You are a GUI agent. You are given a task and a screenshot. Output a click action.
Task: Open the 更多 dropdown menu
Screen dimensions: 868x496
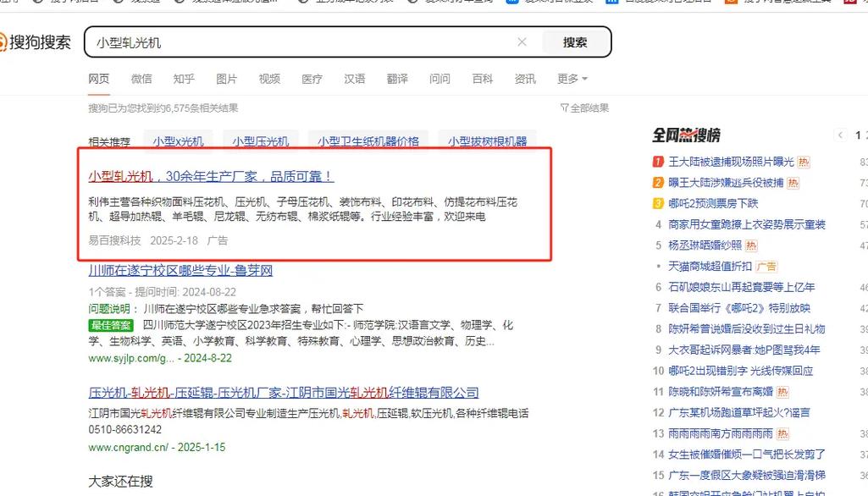pos(570,79)
